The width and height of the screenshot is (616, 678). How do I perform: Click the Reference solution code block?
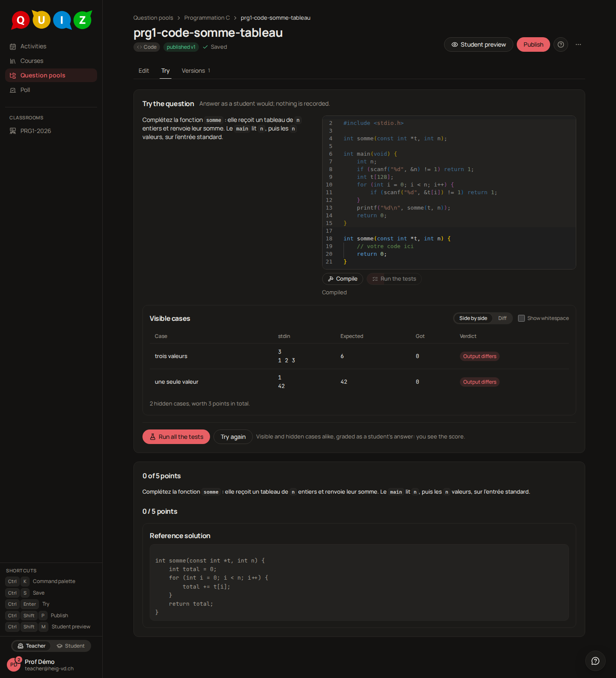click(x=359, y=583)
